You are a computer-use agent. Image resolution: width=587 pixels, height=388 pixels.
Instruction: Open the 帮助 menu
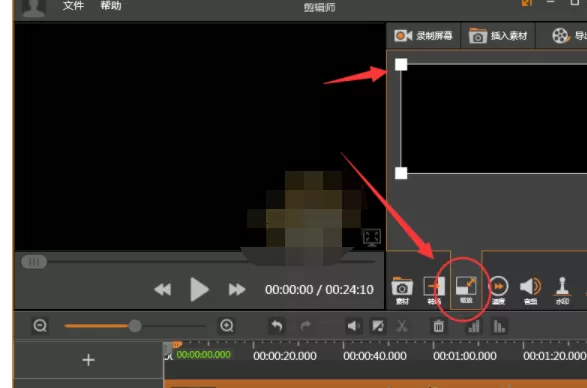[x=111, y=5]
